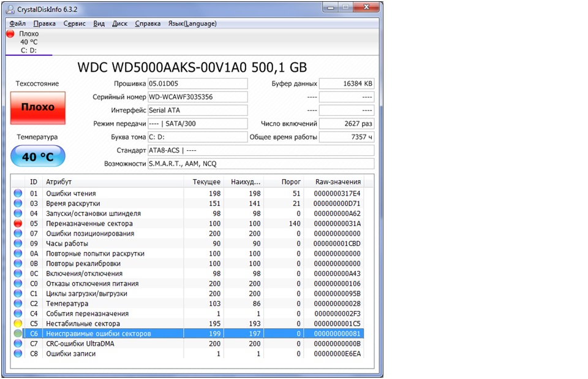Click the Прошивка firmware field
Image resolution: width=588 pixels, height=379 pixels.
[197, 83]
